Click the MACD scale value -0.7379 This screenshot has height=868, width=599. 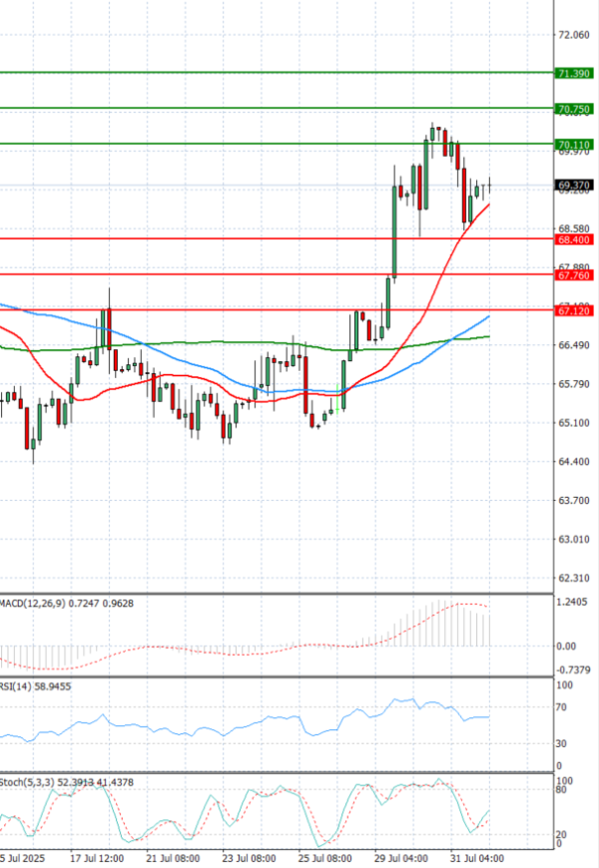573,669
